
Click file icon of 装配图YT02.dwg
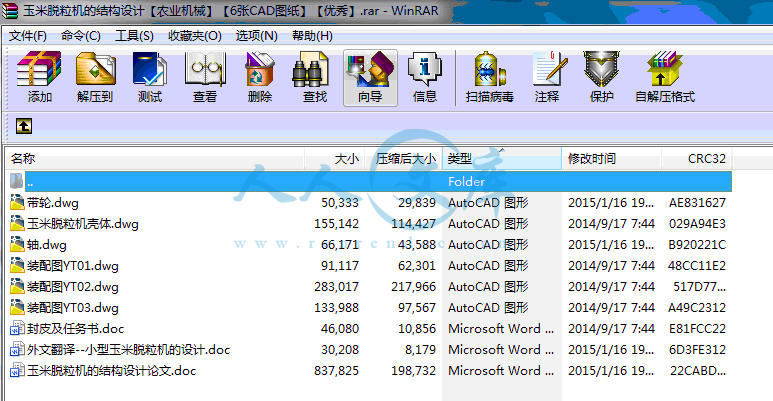17,287
